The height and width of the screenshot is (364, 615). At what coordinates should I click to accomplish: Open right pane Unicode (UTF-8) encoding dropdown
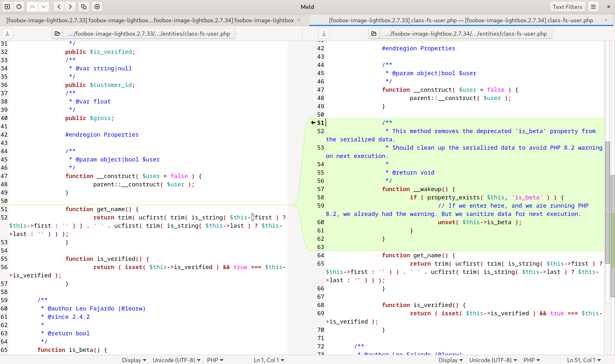pyautogui.click(x=493, y=360)
